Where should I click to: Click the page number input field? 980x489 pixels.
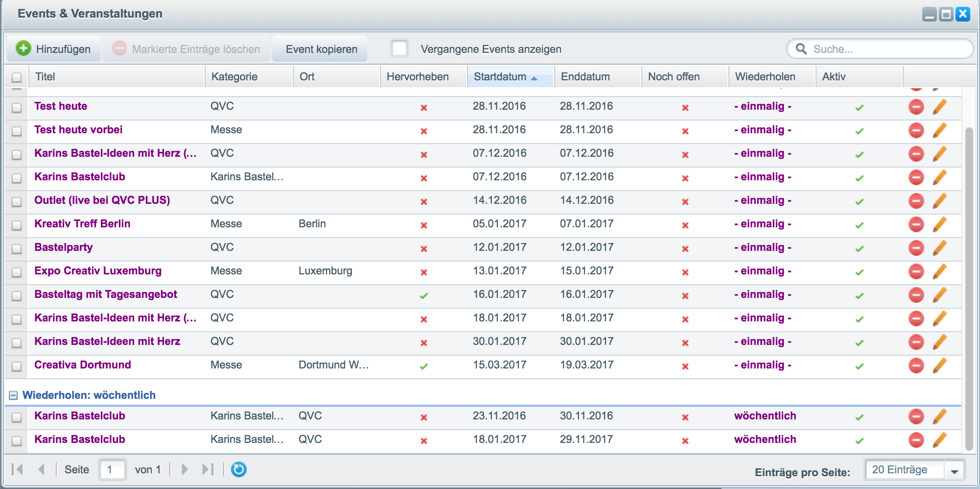[113, 469]
